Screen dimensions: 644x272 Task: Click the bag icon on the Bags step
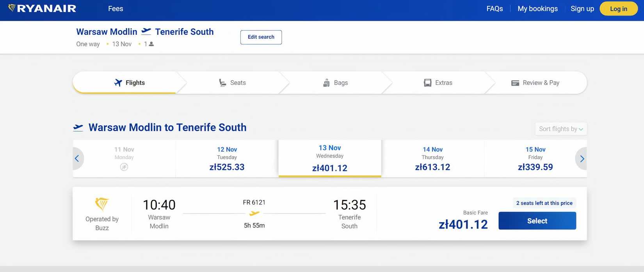click(x=326, y=82)
